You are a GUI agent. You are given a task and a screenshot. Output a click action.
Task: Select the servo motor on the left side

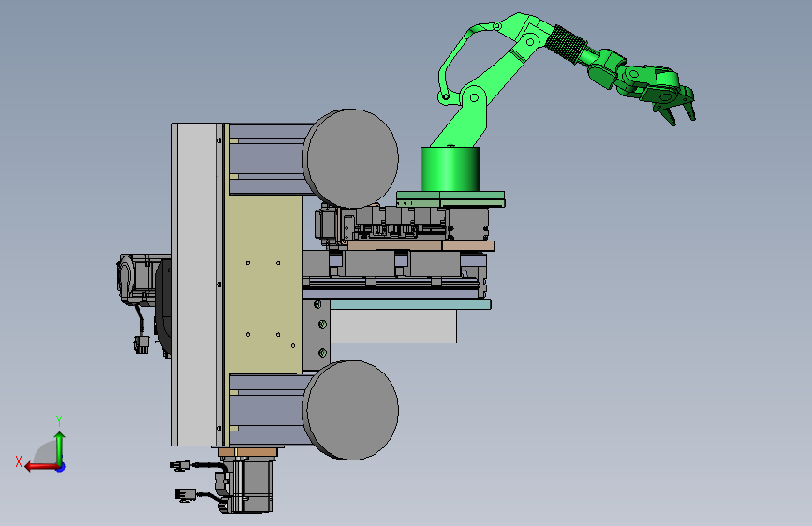click(138, 279)
